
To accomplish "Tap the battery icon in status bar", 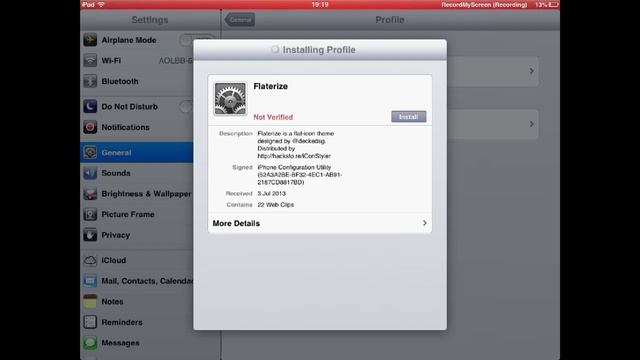I will 553,4.
